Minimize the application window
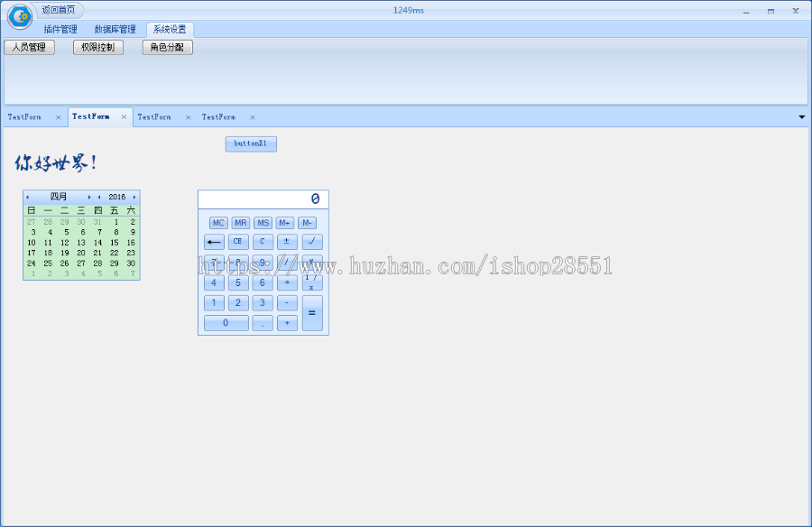This screenshot has width=812, height=527. coord(746,11)
